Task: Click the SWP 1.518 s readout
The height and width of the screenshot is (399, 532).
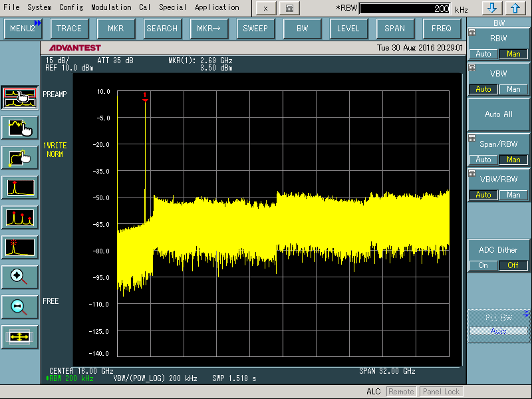Action: tap(235, 378)
